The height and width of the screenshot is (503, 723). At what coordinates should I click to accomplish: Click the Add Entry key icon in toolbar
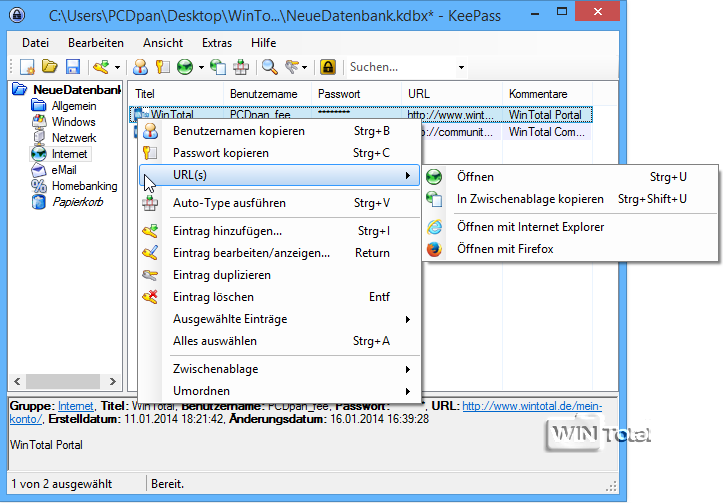[x=101, y=67]
